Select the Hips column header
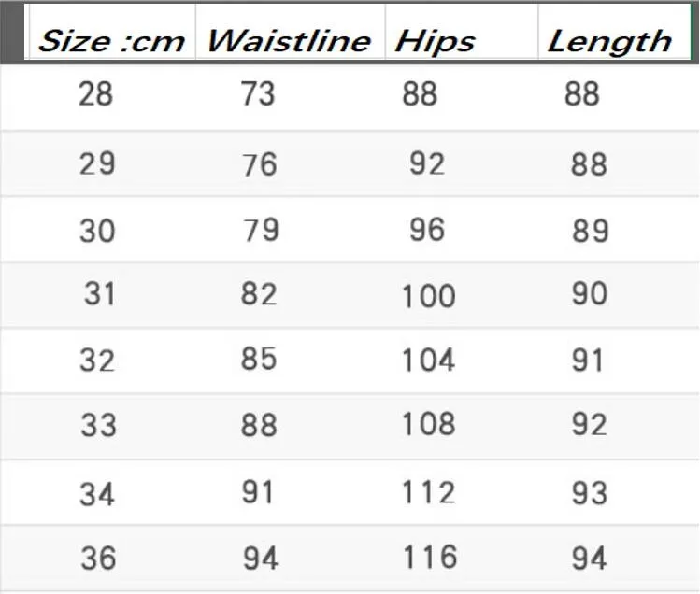The width and height of the screenshot is (700, 594). tap(462, 32)
